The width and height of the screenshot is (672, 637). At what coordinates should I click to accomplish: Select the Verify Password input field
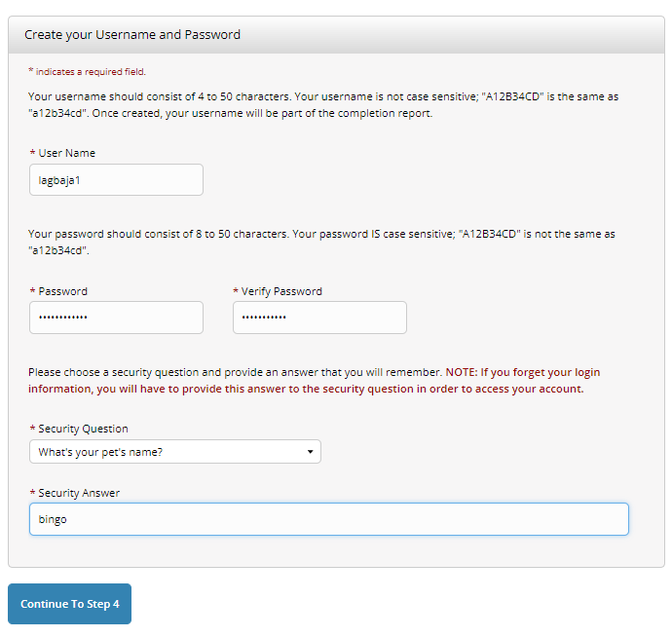[319, 318]
